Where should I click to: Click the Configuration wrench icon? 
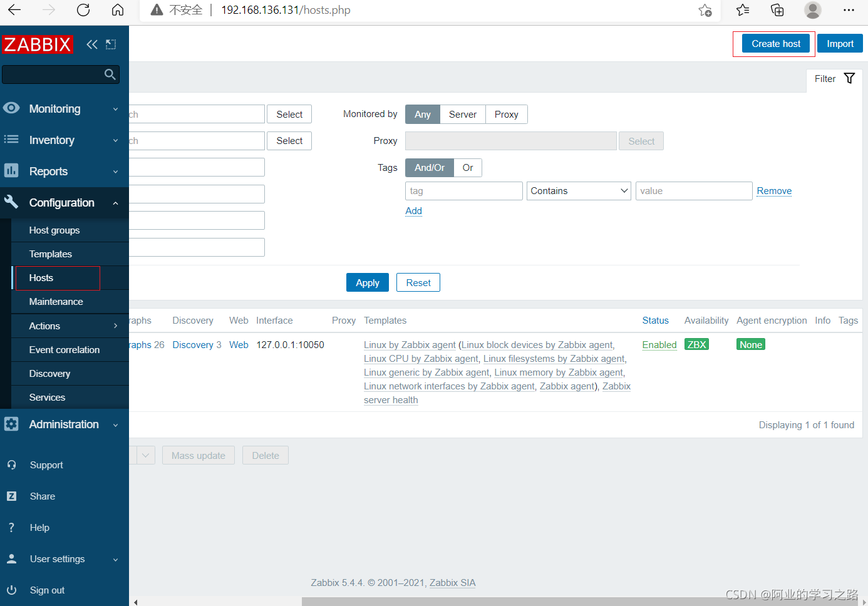[11, 202]
